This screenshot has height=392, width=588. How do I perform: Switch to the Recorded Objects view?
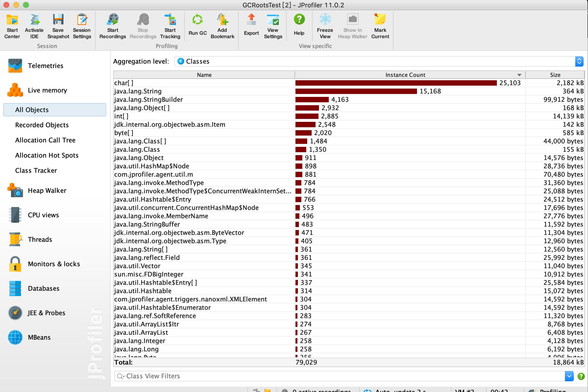(42, 125)
